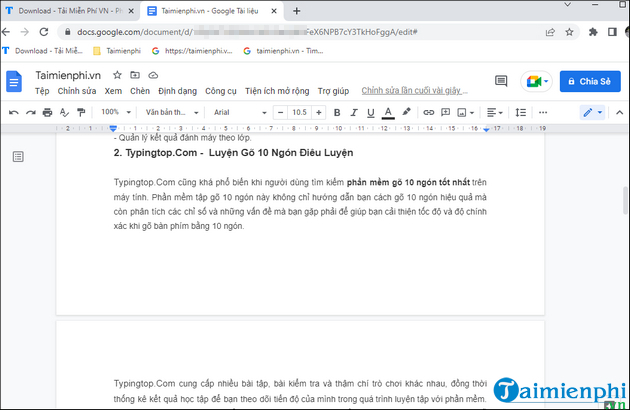Screen dimensions: 630x410
Task: Open the text color picker
Action: tap(388, 113)
